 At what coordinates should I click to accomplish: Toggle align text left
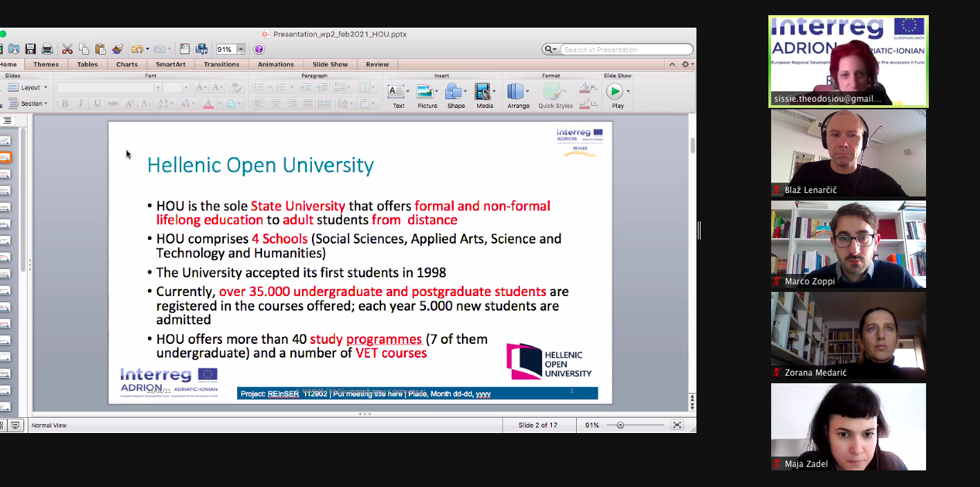point(259,104)
